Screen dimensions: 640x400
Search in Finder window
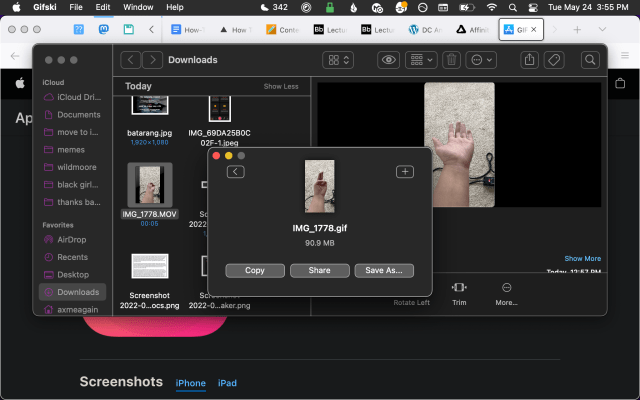(590, 60)
